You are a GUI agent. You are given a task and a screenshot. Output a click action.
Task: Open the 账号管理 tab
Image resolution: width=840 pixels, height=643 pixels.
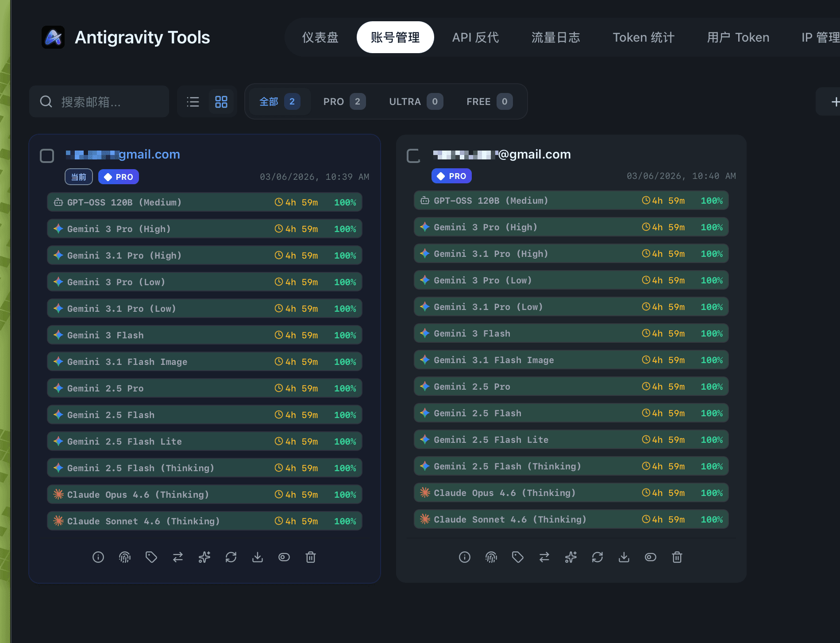pos(395,37)
